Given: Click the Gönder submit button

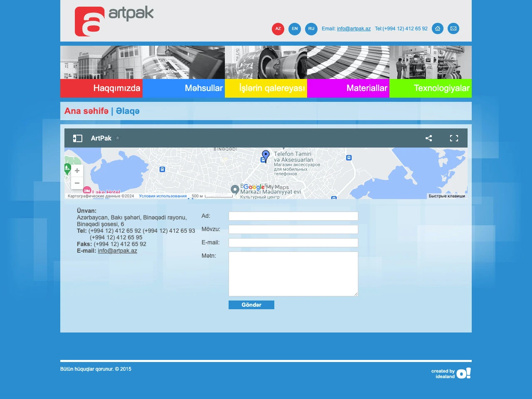Looking at the screenshot, I should pos(251,304).
